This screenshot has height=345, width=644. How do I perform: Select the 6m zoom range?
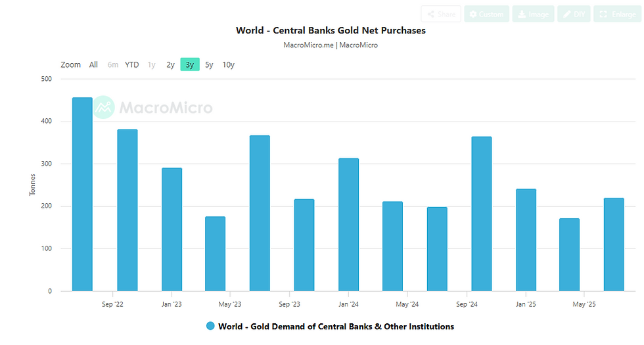coord(113,64)
